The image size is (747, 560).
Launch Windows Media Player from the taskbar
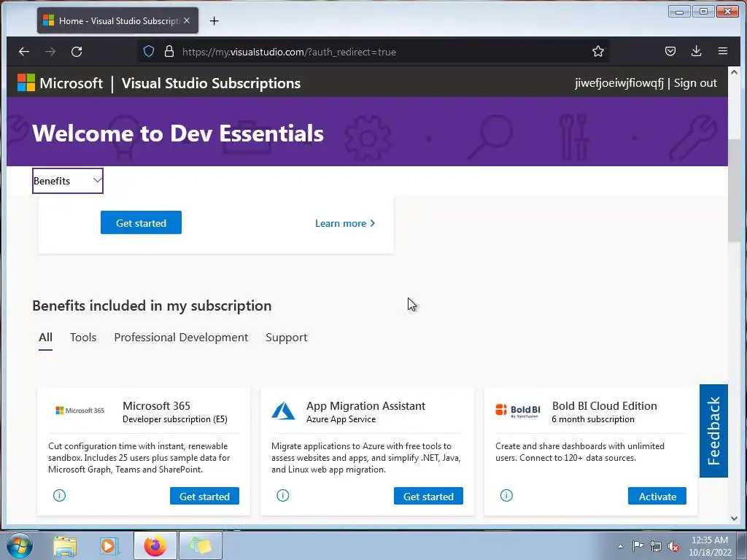click(x=109, y=545)
